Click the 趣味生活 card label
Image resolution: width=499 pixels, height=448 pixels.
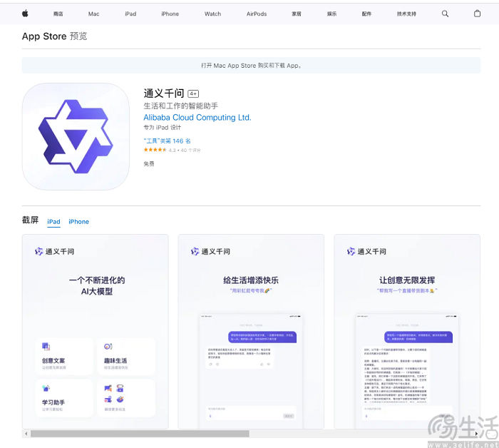[x=115, y=361]
